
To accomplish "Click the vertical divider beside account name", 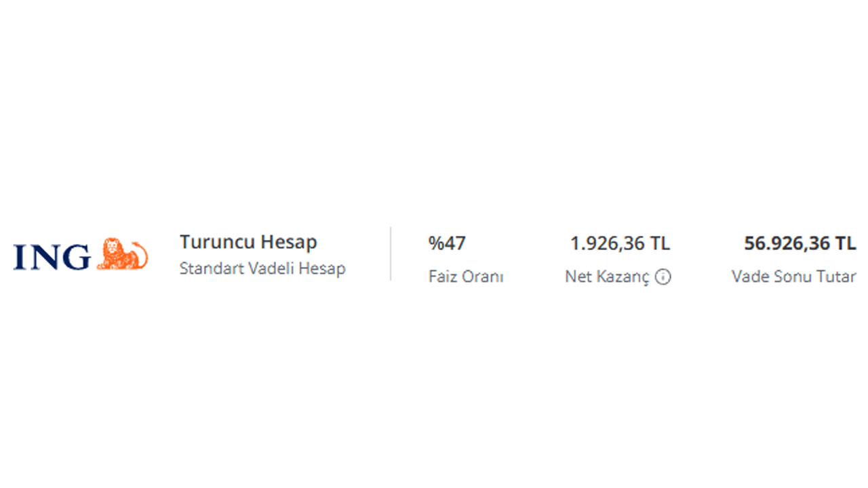I will 391,253.
